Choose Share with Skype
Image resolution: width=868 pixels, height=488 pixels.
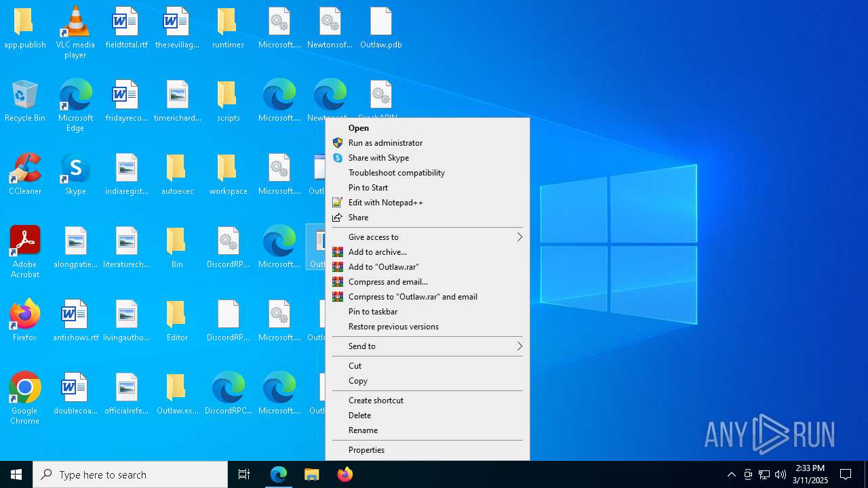coord(427,158)
